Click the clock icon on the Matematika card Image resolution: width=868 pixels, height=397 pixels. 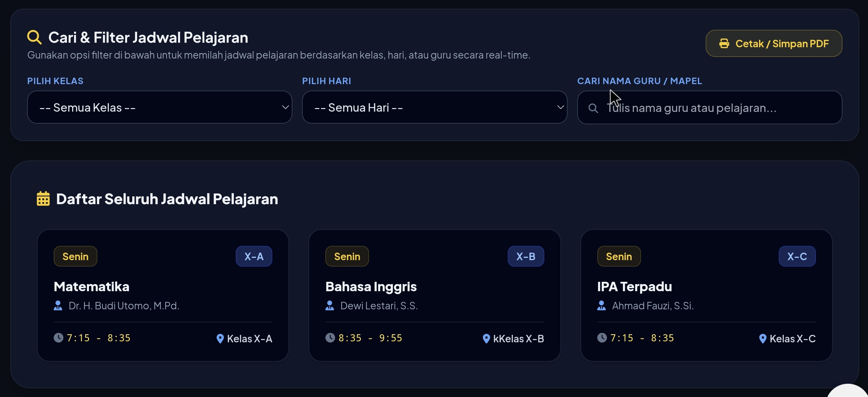58,338
